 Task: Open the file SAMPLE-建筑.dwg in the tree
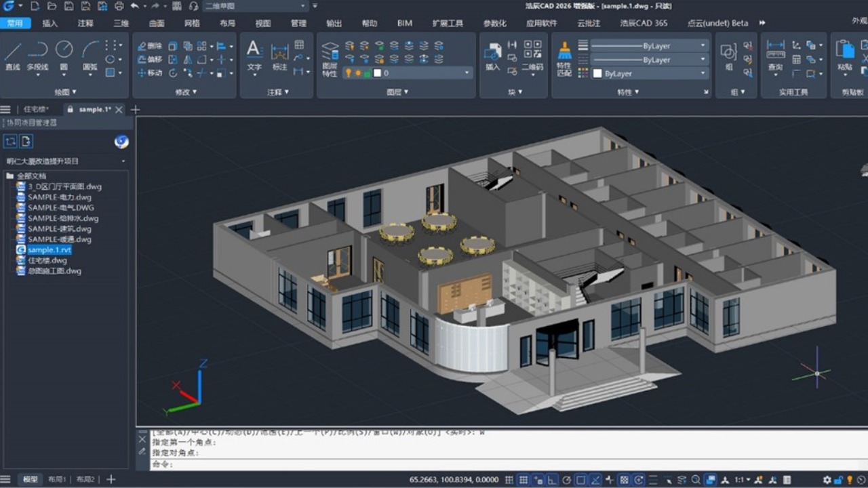click(x=60, y=229)
